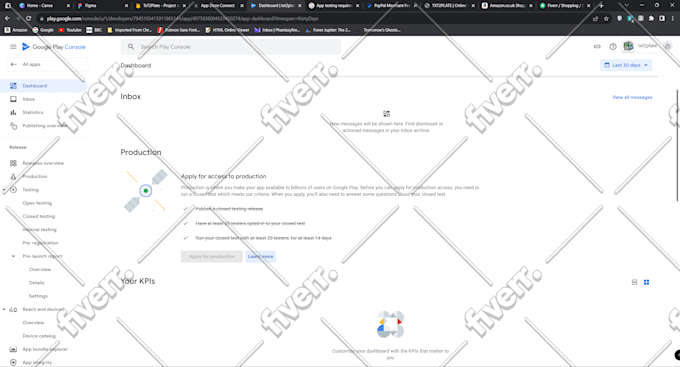Open the help question mark icon
Image resolution: width=680 pixels, height=367 pixels.
pos(613,46)
